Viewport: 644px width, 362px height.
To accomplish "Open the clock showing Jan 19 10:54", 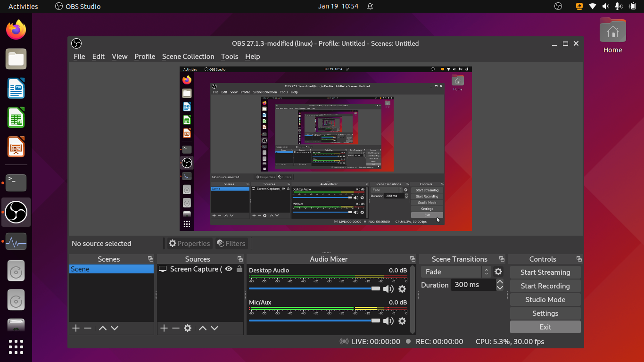I will click(x=338, y=6).
